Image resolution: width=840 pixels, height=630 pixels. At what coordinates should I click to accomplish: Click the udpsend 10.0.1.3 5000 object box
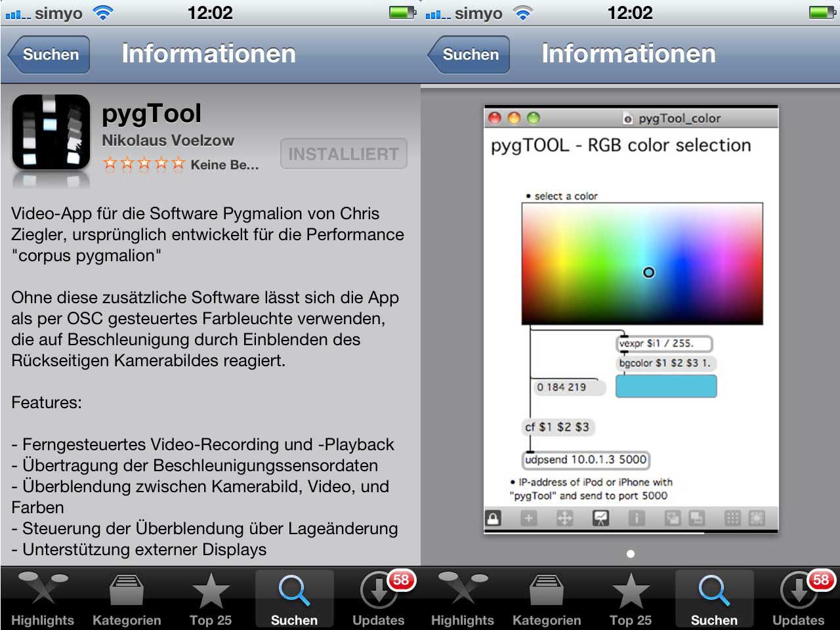click(585, 460)
